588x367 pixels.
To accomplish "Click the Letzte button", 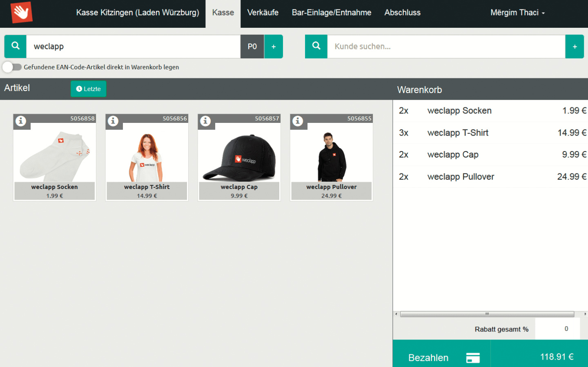I will pos(88,89).
